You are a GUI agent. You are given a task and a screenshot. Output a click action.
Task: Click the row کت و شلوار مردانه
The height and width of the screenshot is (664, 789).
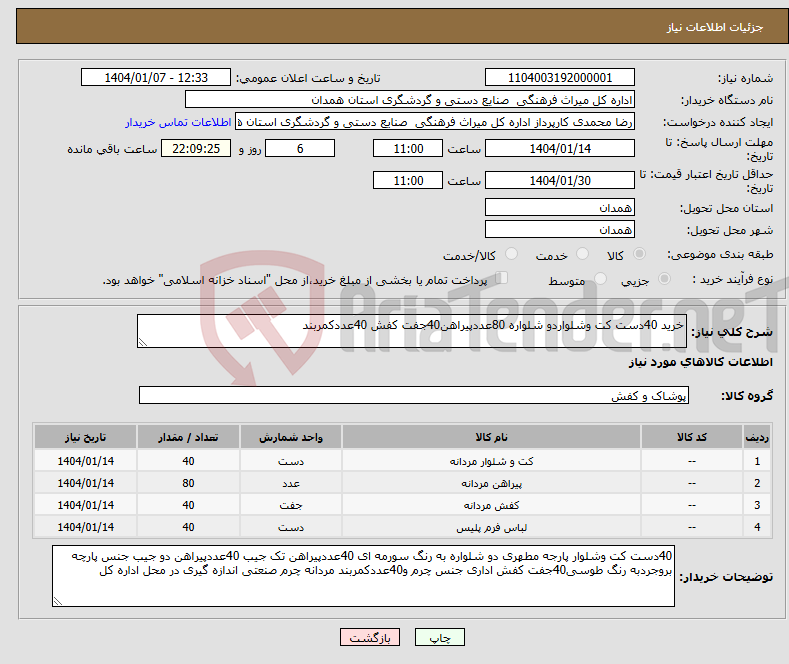[402, 461]
